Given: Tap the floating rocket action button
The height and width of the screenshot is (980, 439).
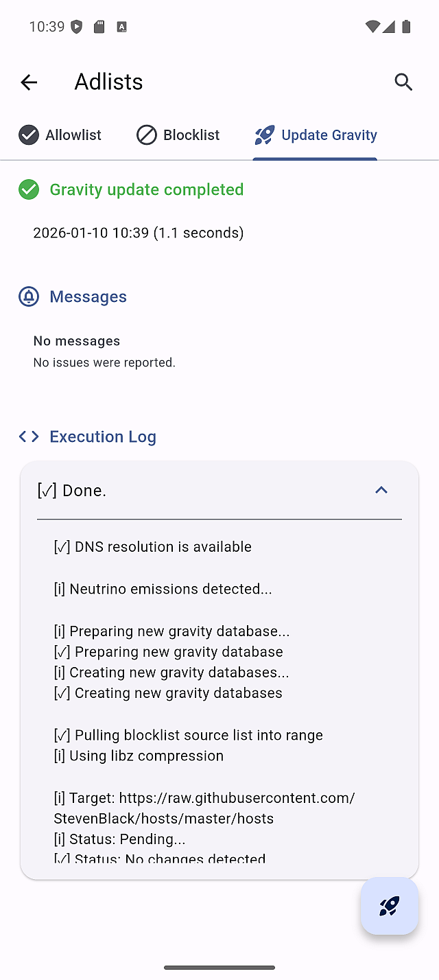Looking at the screenshot, I should click(x=389, y=906).
